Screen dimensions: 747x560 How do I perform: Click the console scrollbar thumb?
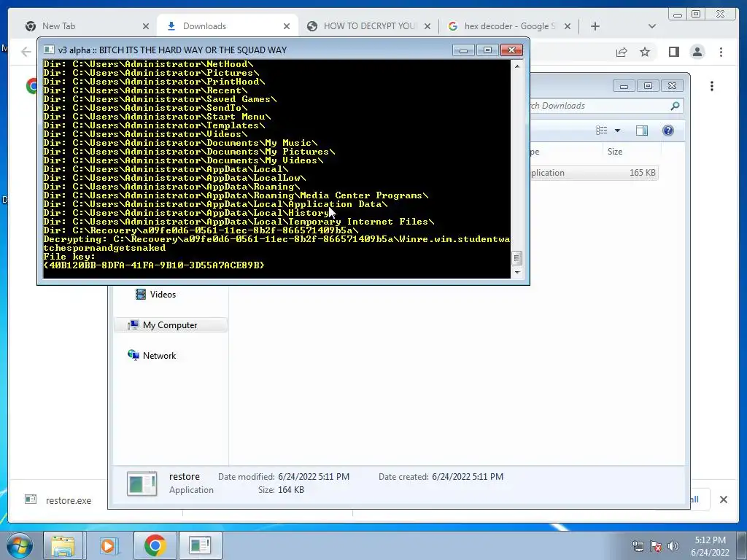(517, 258)
